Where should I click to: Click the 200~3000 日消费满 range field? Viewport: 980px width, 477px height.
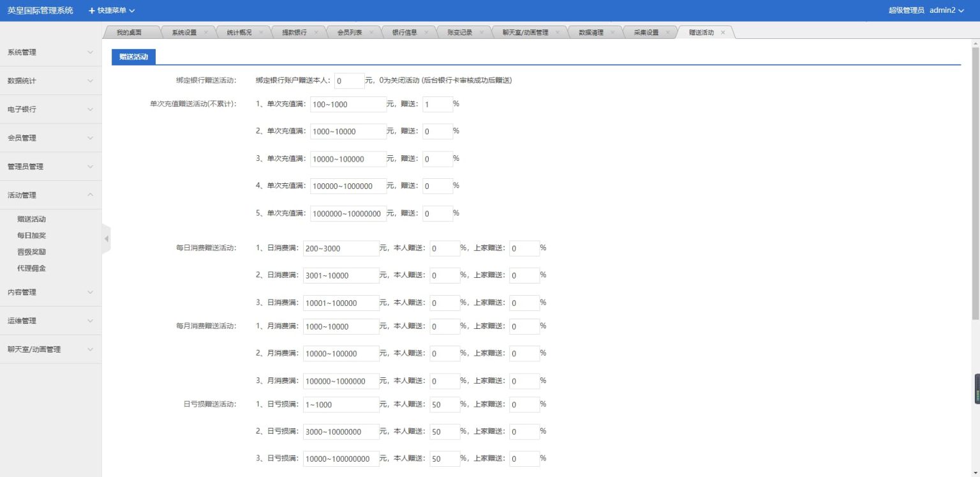click(341, 248)
